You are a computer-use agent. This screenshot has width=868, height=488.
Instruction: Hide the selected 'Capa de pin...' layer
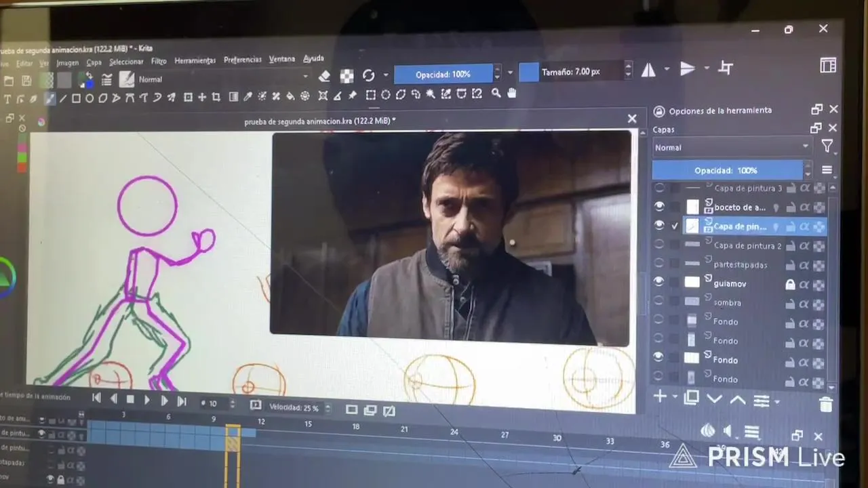[659, 226]
